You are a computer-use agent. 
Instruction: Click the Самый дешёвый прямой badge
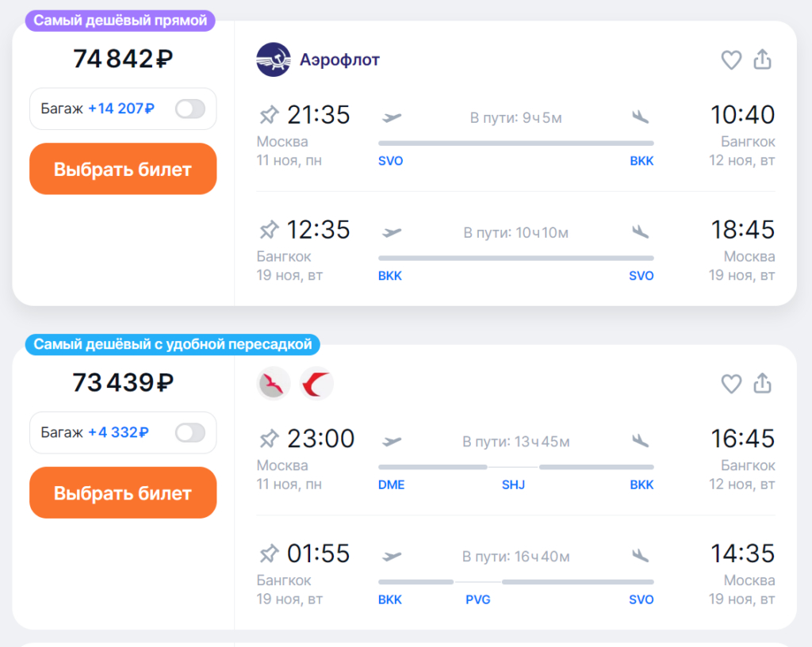[x=121, y=21]
